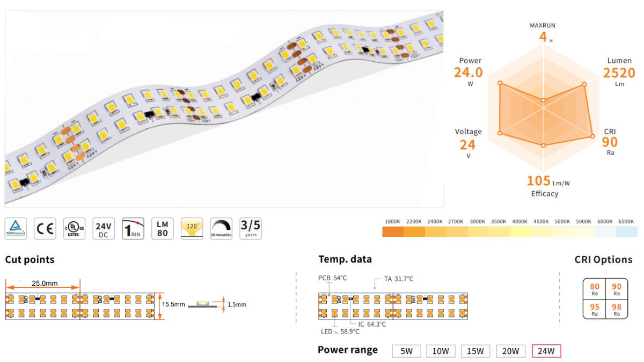Viewport: 644px width, 362px height.
Task: Choose the 15W power range
Action: 476,351
